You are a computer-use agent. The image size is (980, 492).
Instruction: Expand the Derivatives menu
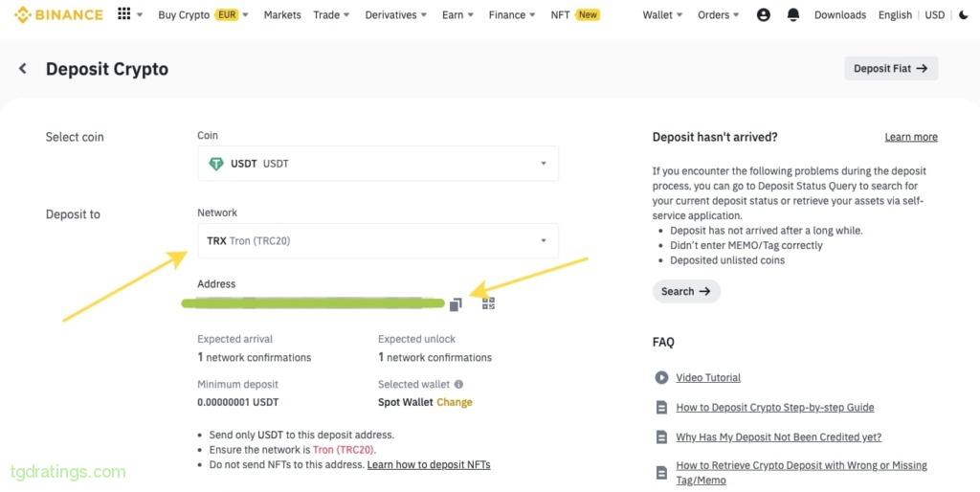(395, 14)
